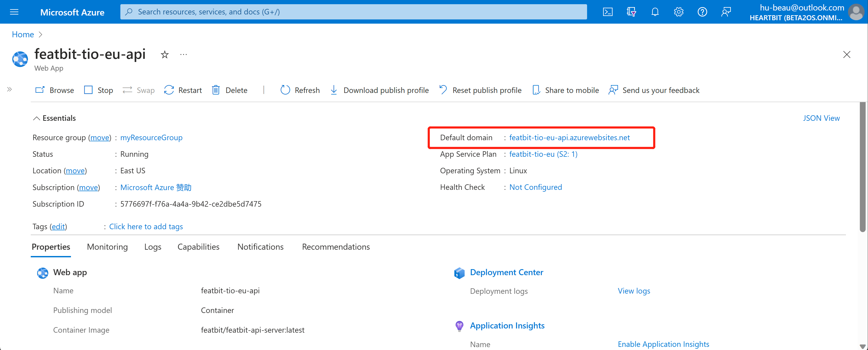This screenshot has width=868, height=350.
Task: Open the top bar feedback icon
Action: click(x=726, y=12)
